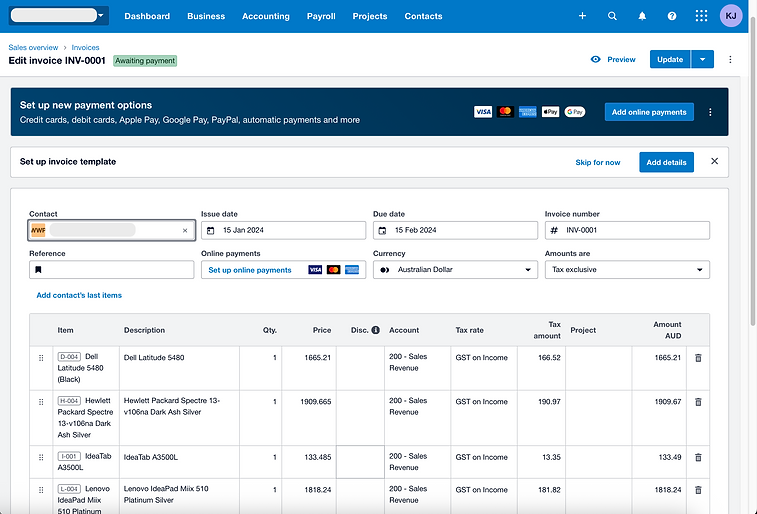
Task: Grab drag handle of Hewlett Packard row
Action: pyautogui.click(x=41, y=402)
